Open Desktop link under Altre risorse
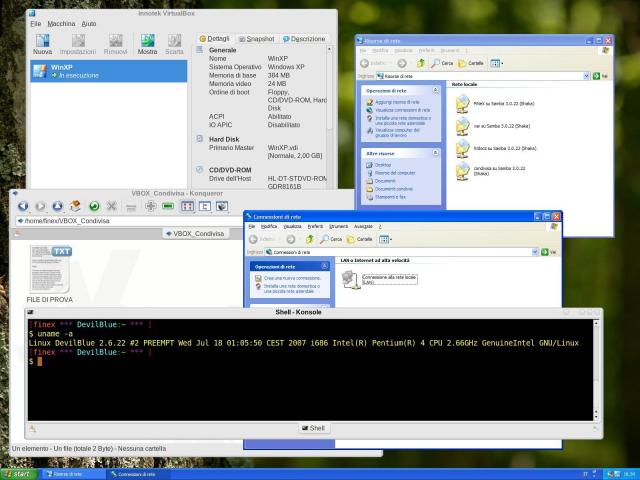 pos(383,165)
